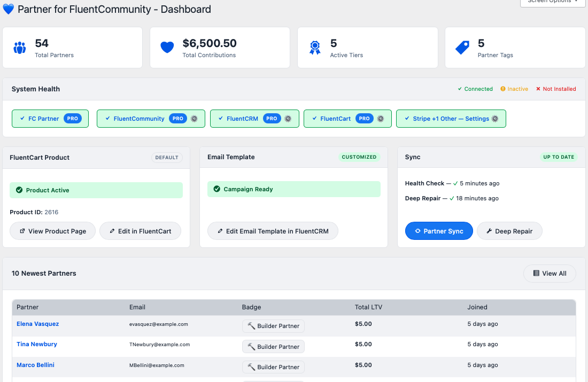This screenshot has height=382, width=588.
Task: Open FluentCommunity settings gear icon
Action: [194, 119]
